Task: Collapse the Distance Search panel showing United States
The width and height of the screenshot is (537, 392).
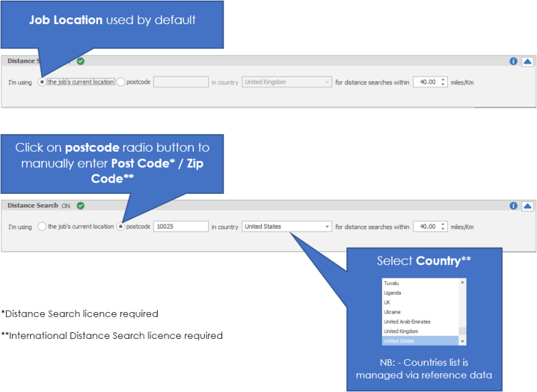Action: pyautogui.click(x=527, y=206)
